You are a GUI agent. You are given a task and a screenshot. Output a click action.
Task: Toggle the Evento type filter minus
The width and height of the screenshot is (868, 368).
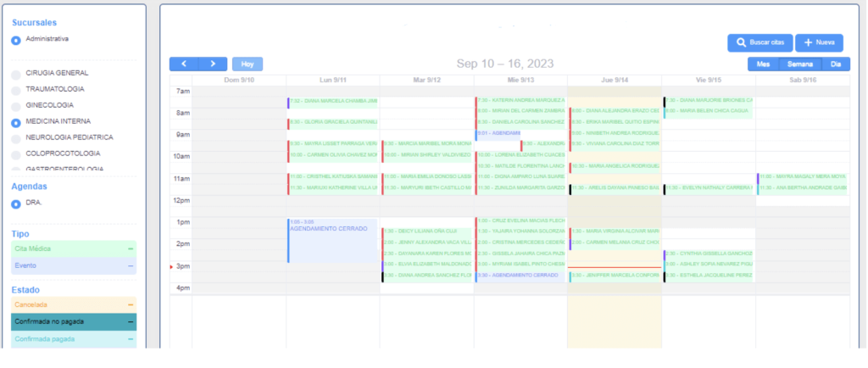(131, 266)
